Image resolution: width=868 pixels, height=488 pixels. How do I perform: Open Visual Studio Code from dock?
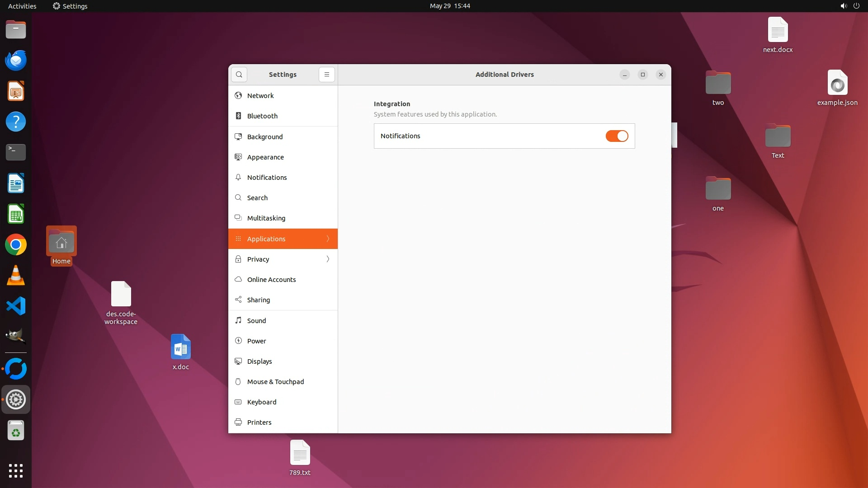(x=16, y=306)
